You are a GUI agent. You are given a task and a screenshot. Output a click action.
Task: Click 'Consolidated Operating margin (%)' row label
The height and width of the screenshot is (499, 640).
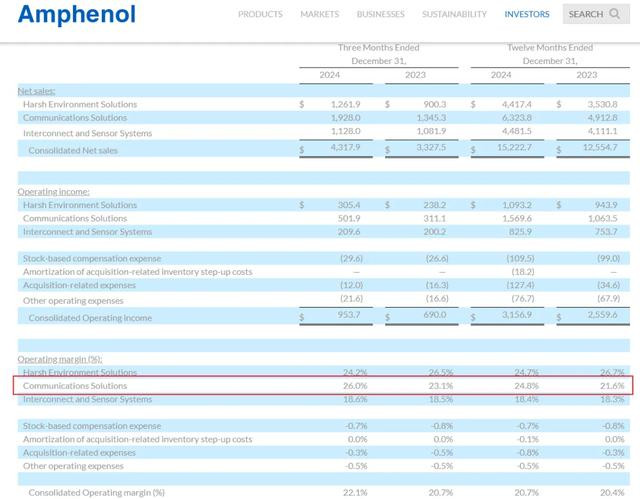97,493
